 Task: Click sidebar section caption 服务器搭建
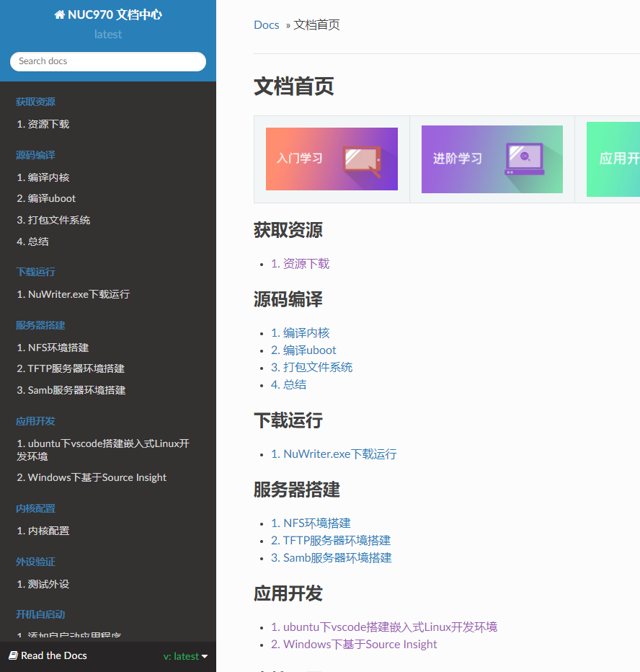click(x=40, y=325)
